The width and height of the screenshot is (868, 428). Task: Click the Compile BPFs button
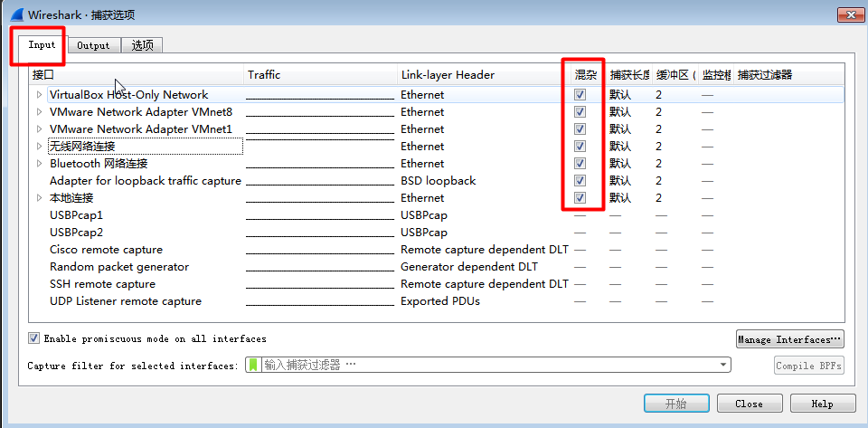coord(808,366)
